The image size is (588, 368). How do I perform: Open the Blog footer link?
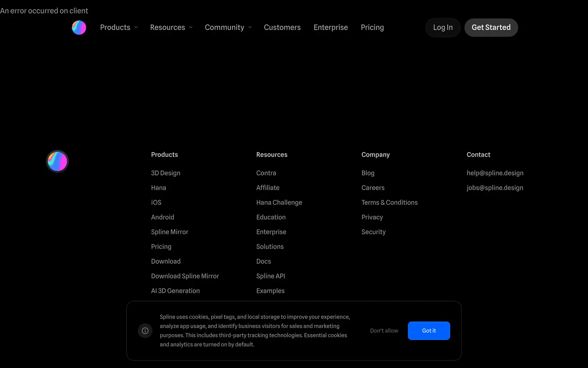click(x=368, y=173)
